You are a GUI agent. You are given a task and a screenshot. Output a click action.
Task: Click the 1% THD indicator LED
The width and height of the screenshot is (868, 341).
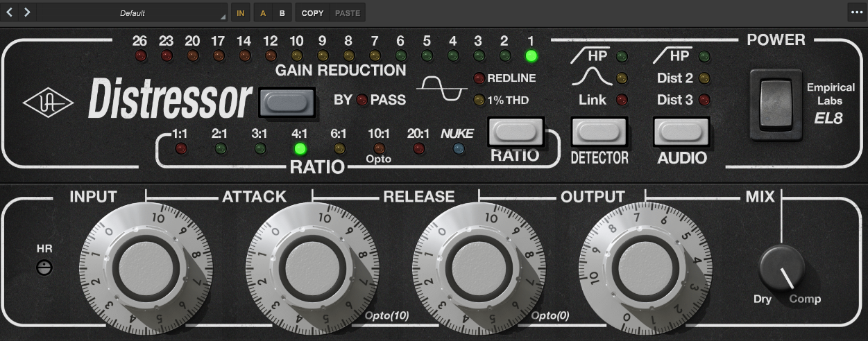point(479,100)
